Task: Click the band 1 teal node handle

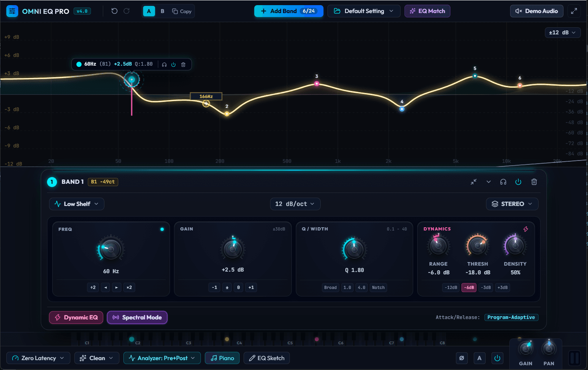Action: click(132, 79)
